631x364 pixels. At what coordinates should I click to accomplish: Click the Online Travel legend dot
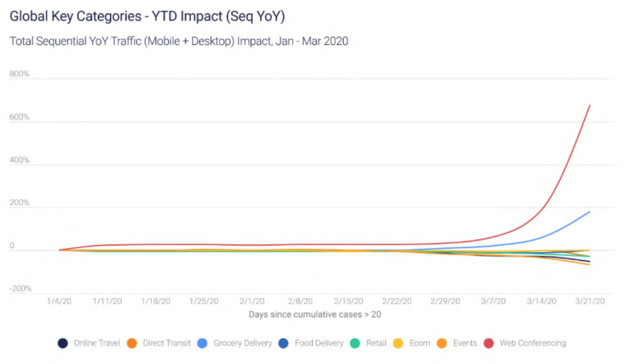point(62,343)
